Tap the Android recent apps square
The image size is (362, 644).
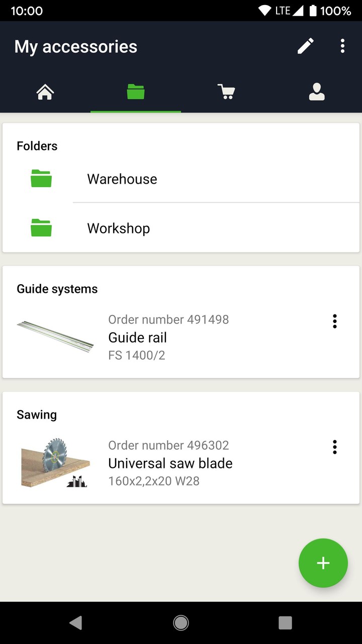click(x=285, y=623)
